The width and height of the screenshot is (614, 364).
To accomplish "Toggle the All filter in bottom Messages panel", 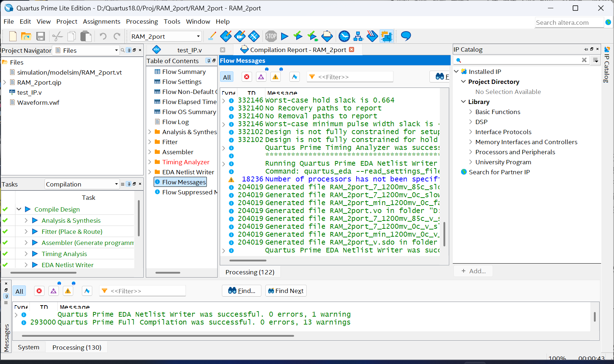I will [19, 291].
